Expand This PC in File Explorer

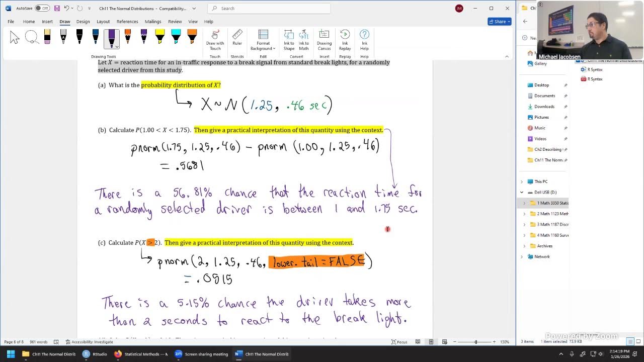(522, 182)
